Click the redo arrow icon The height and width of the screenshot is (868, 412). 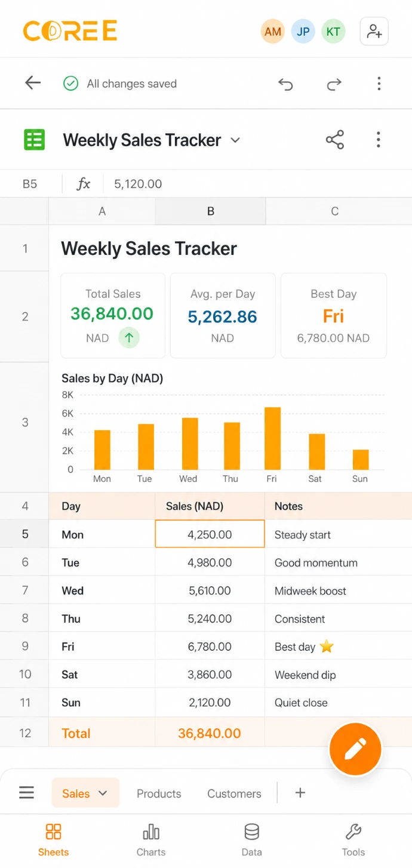point(334,84)
